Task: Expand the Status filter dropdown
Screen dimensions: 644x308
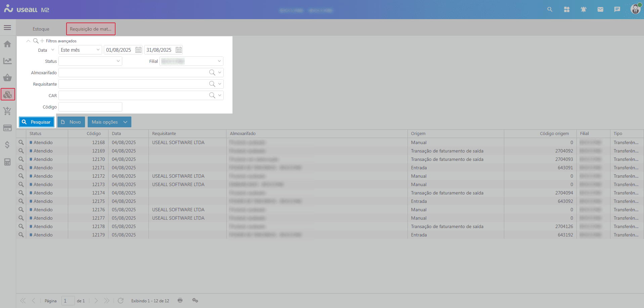Action: pos(118,61)
